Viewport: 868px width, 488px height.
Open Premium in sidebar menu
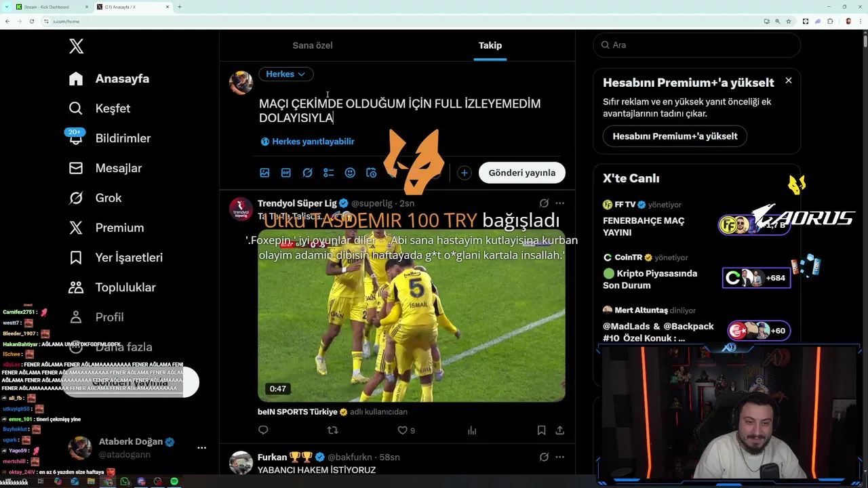[x=106, y=228]
